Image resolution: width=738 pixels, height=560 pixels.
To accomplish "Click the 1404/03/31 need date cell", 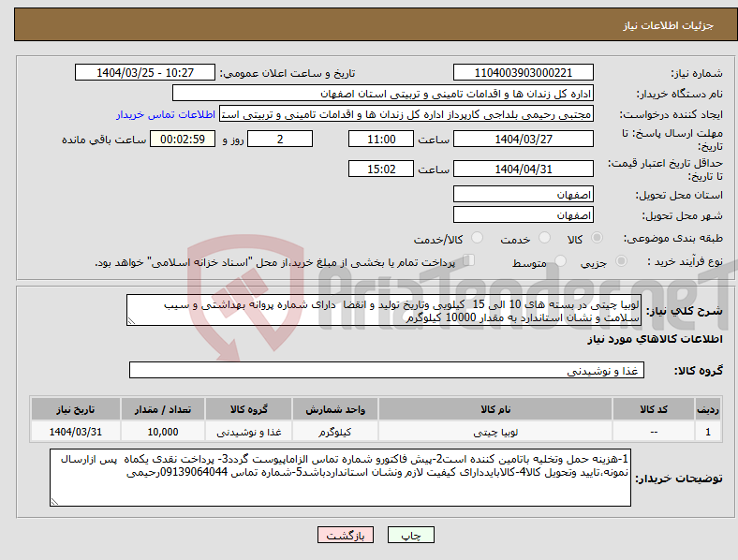I will [75, 432].
